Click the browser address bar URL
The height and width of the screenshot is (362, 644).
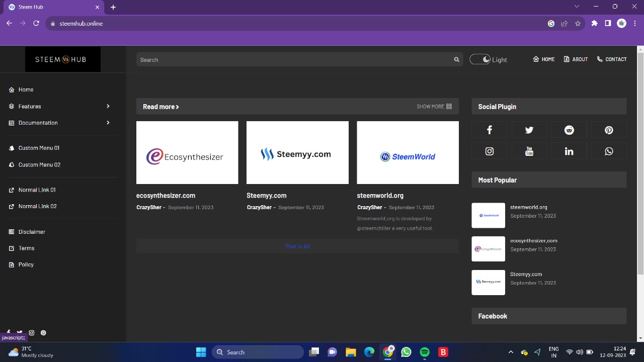coord(81,23)
